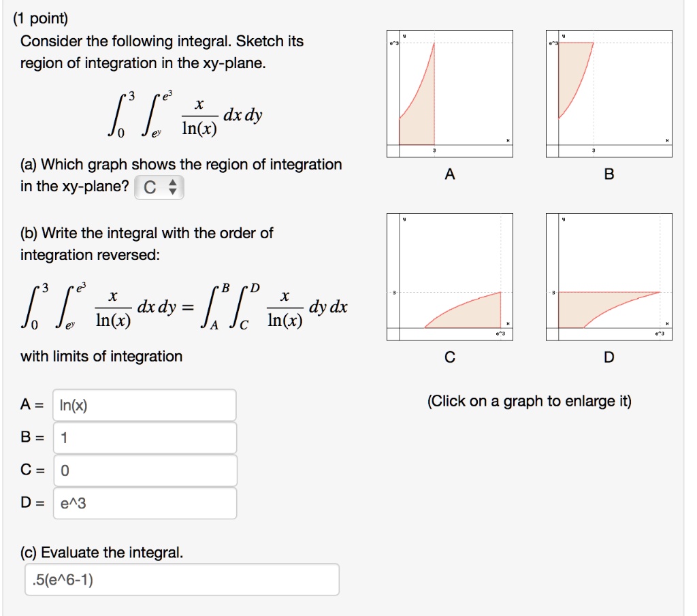697x616 pixels.
Task: Click the evaluate answer field containing .5(e^6-1)
Action: click(x=180, y=579)
